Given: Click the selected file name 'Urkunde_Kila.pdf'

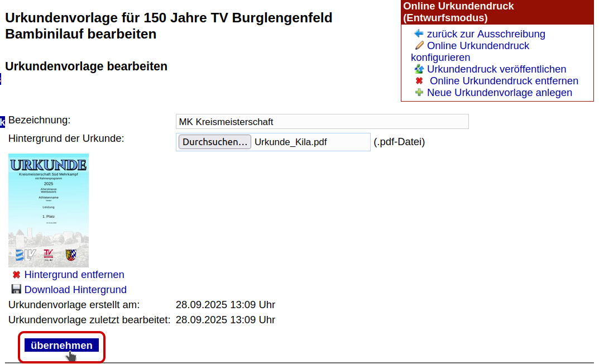Looking at the screenshot, I should 290,142.
